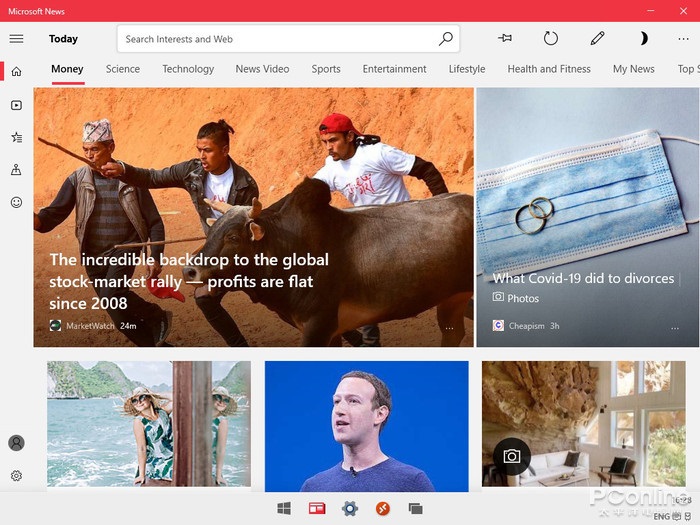Open the hamburger navigation menu
Viewport: 700px width, 525px height.
coord(17,39)
